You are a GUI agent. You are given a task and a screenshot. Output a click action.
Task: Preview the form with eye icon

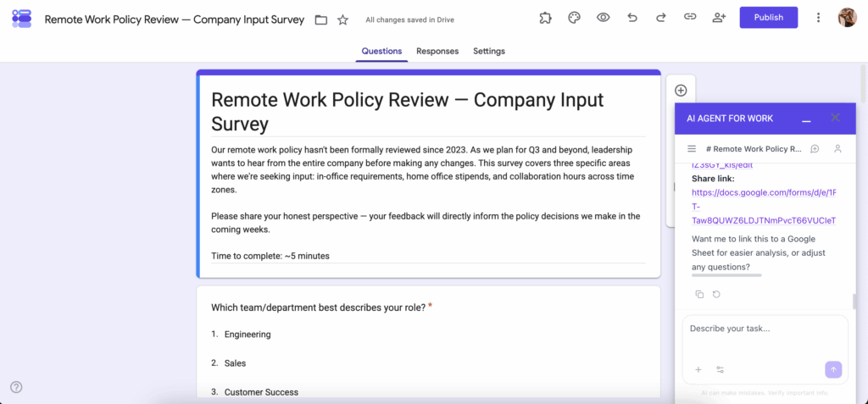coord(603,18)
